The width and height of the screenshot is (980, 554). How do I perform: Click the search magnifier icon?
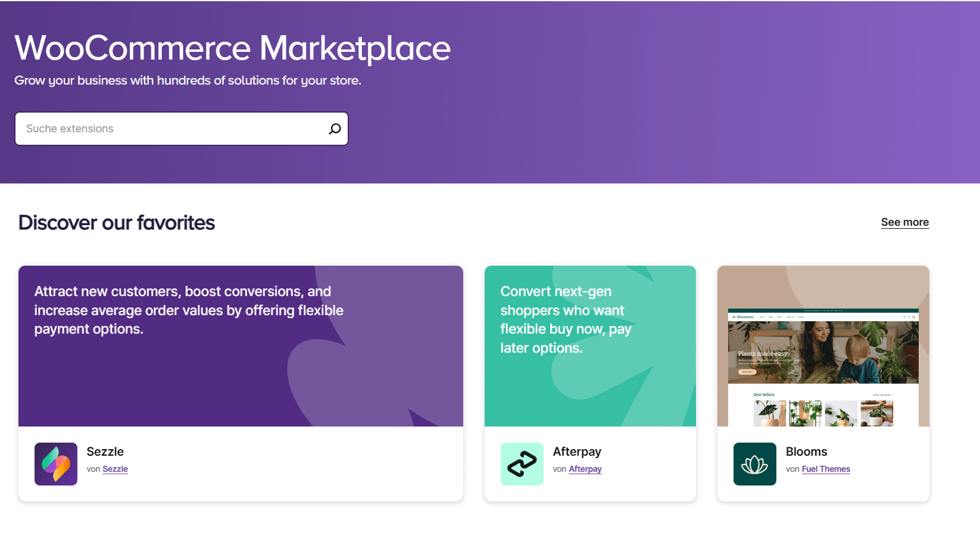click(x=335, y=129)
